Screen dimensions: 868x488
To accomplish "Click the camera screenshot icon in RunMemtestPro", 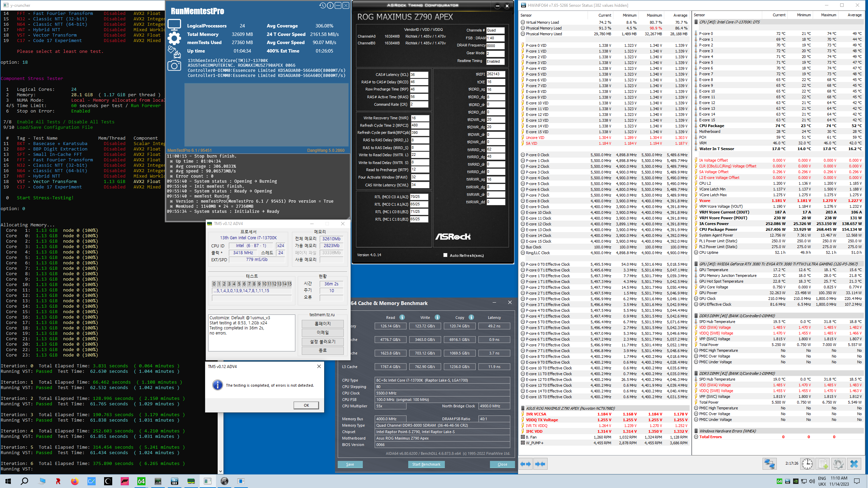I will pos(174,65).
